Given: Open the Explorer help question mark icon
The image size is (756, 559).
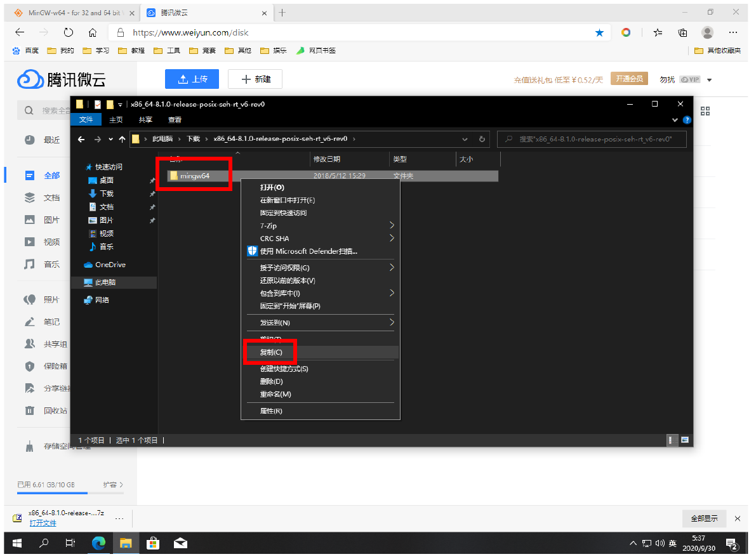Looking at the screenshot, I should point(686,119).
